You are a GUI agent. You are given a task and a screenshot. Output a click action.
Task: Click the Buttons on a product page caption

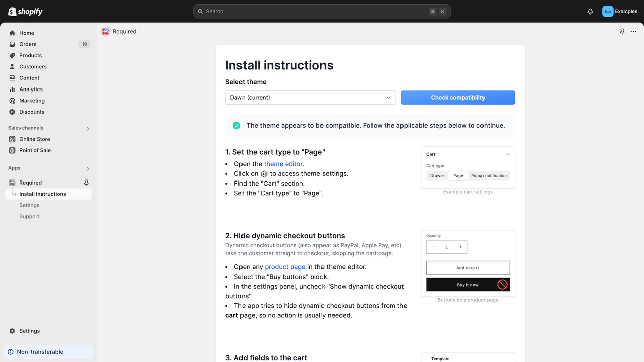click(468, 300)
